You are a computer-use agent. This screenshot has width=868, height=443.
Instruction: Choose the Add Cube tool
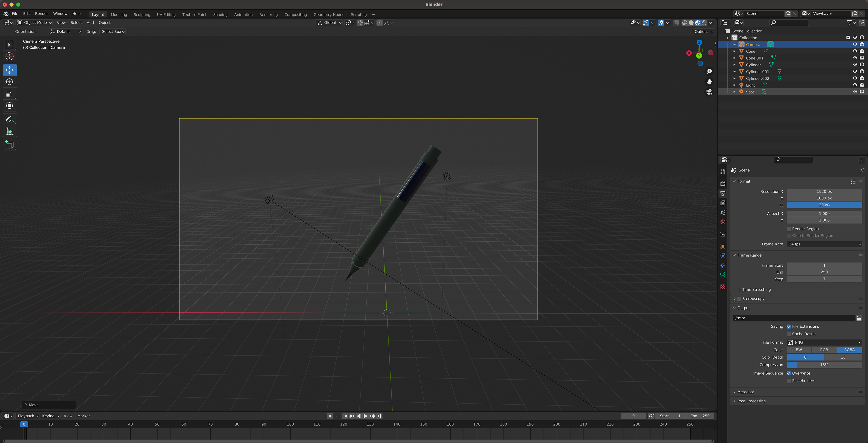tap(9, 145)
